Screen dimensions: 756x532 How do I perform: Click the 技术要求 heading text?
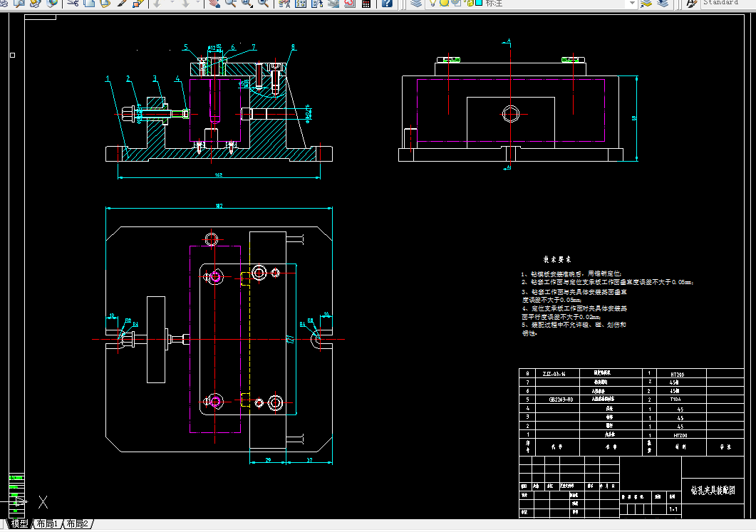557,259
